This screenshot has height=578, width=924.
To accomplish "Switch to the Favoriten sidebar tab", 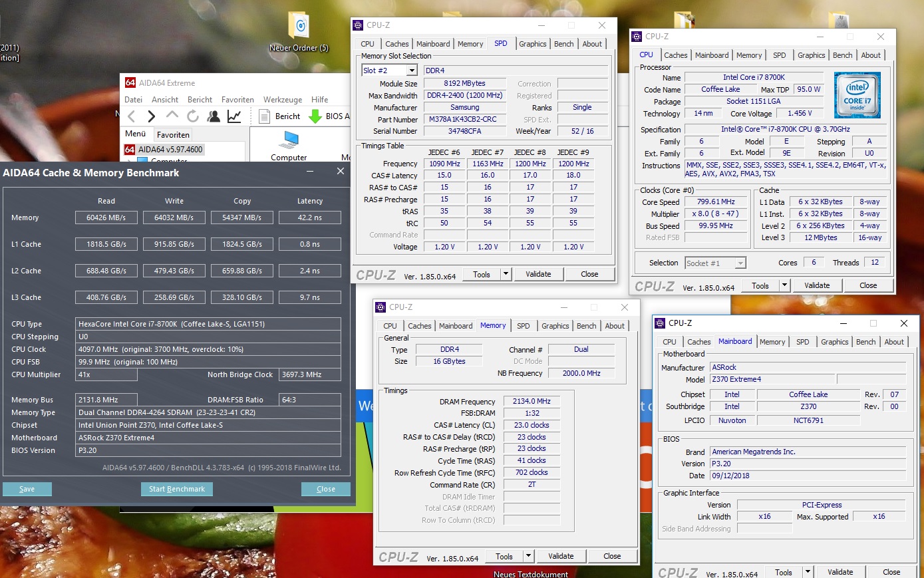I will [x=173, y=134].
